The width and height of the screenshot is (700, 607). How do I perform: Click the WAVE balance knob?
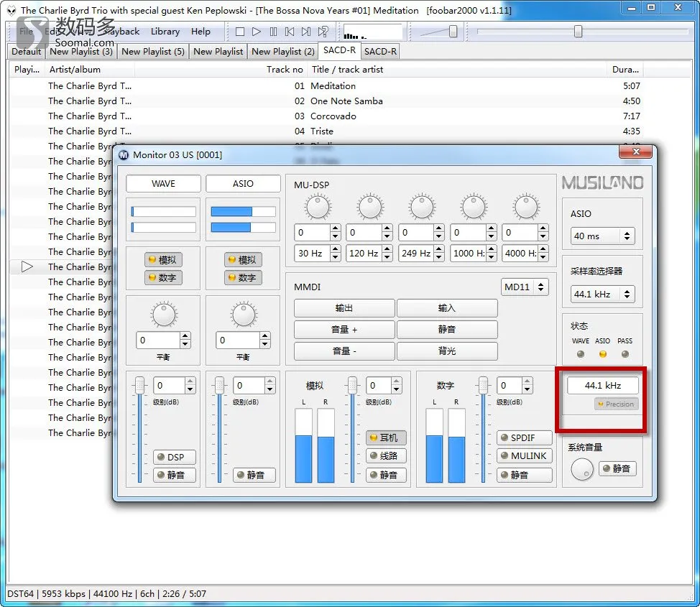click(164, 315)
